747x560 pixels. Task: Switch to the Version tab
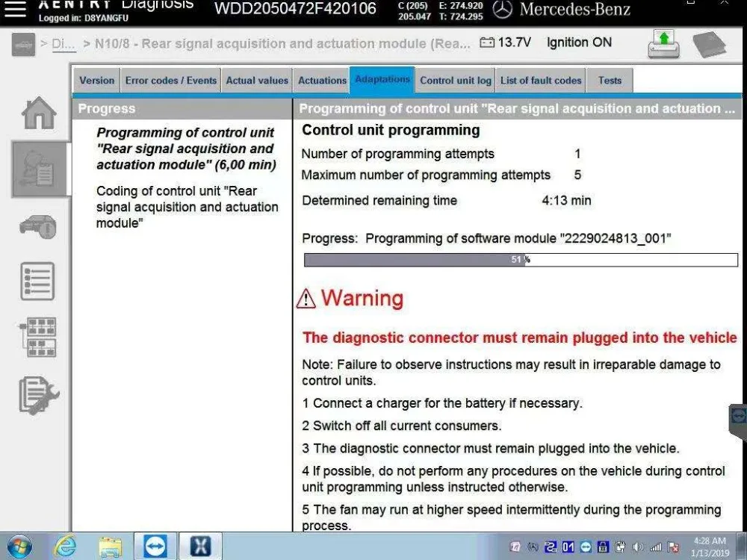pos(96,81)
